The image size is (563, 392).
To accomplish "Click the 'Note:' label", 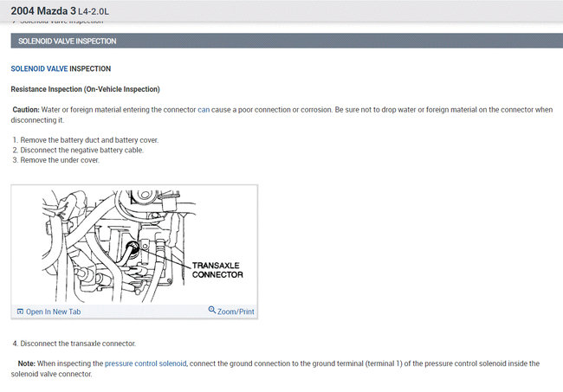I will point(27,363).
